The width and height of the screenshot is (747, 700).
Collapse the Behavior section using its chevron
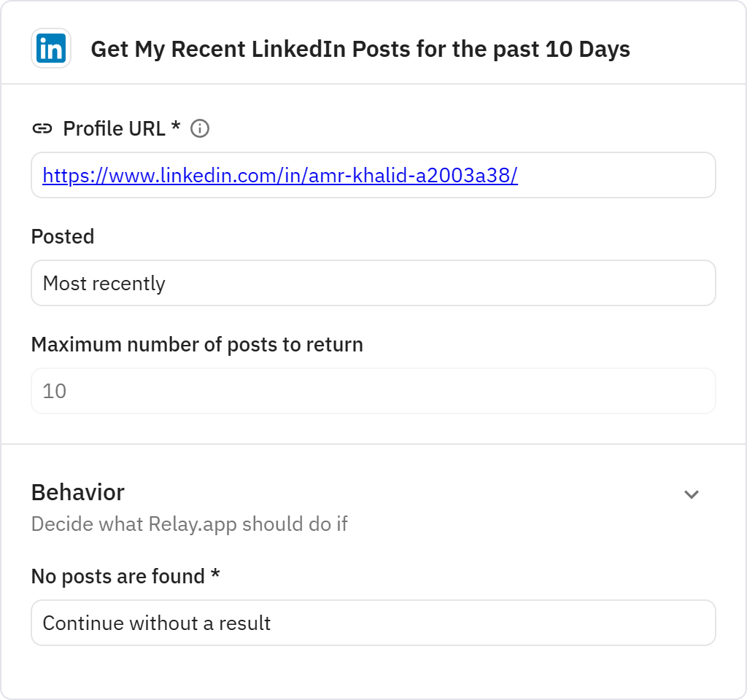coord(692,494)
